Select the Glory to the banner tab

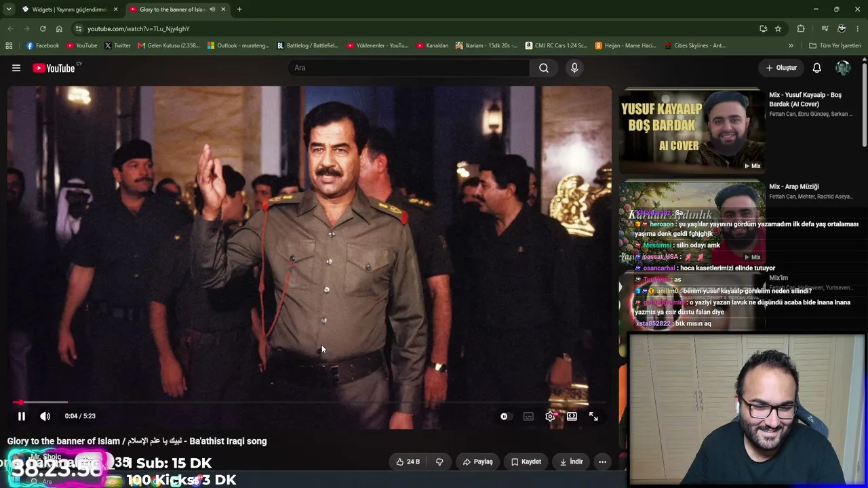coord(172,9)
